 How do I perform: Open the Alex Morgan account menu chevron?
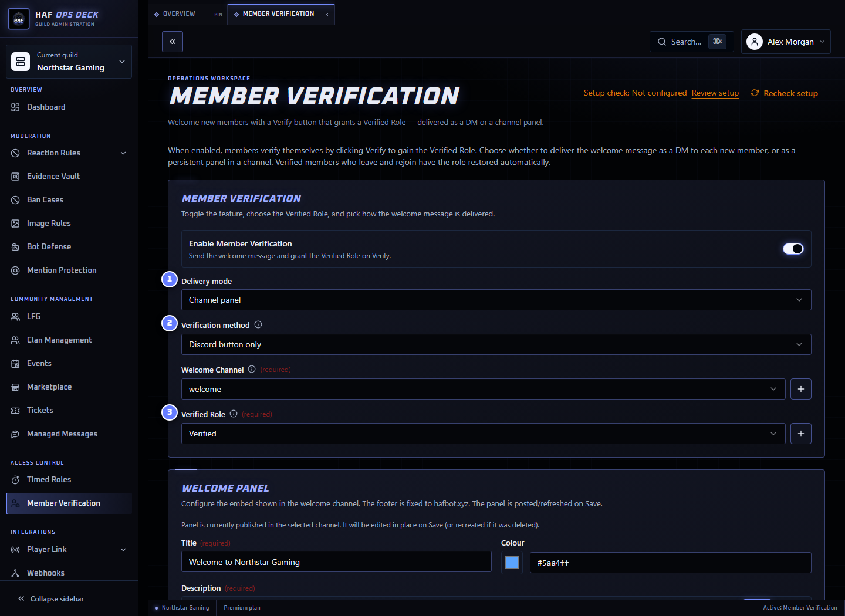822,42
